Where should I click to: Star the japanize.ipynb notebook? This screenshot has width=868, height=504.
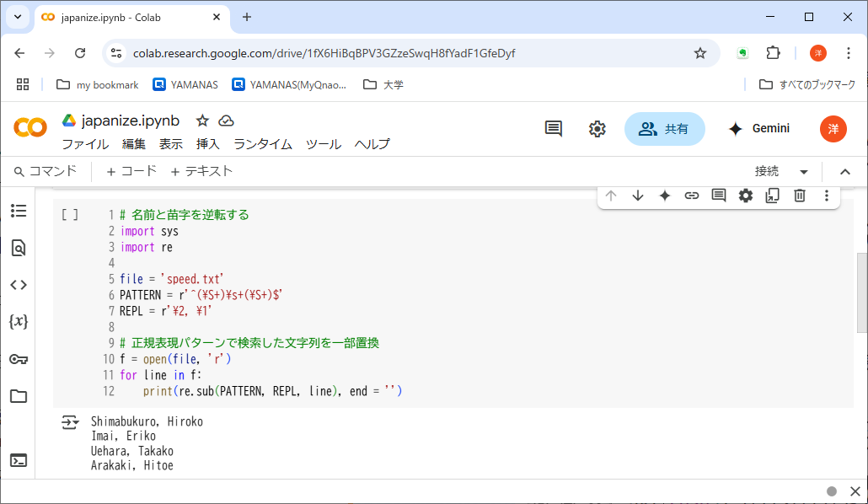point(202,121)
